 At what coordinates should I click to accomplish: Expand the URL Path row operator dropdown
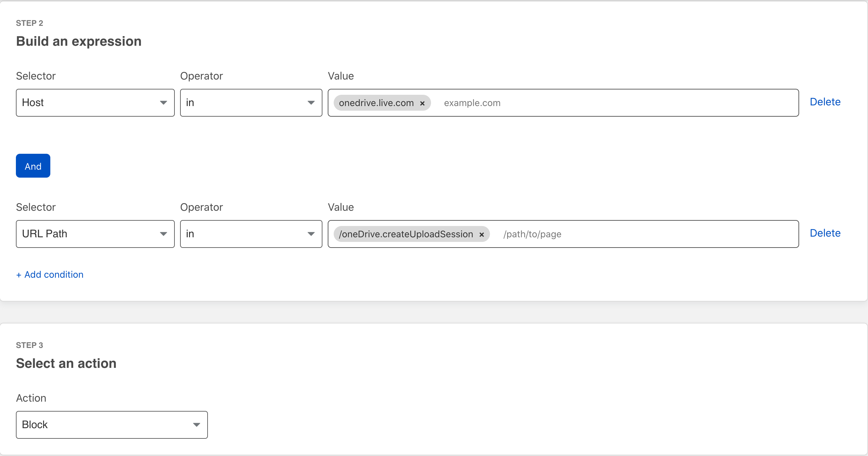click(x=251, y=234)
